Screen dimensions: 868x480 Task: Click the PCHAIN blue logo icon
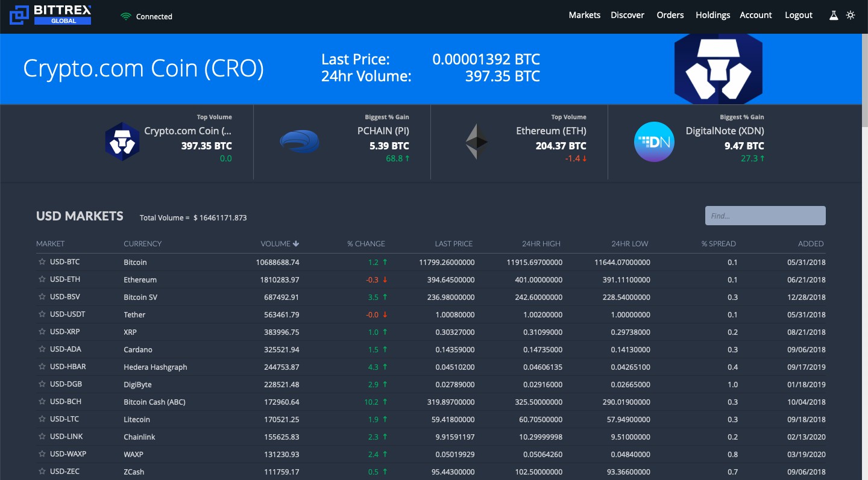pyautogui.click(x=300, y=142)
